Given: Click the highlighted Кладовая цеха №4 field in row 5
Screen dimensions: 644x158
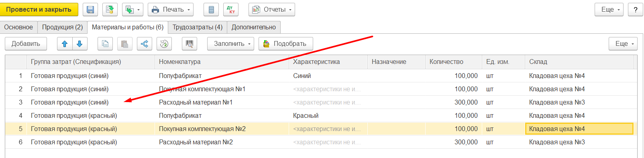Looking at the screenshot, I should click(x=579, y=129).
